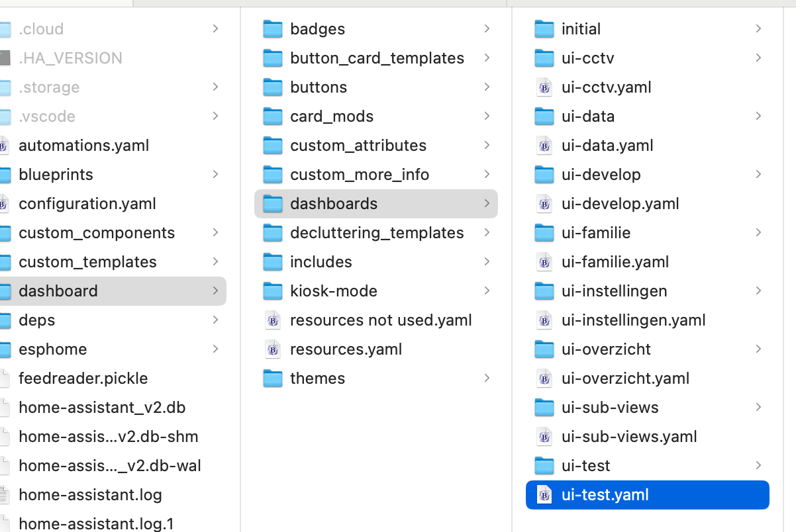Click the ui-data folder icon
The image size is (796, 532).
click(x=544, y=116)
